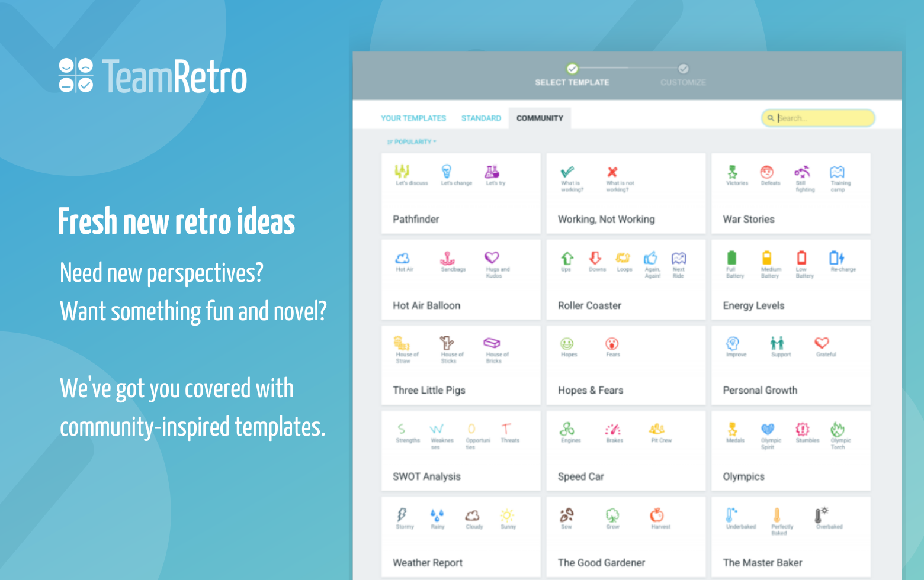Viewport: 924px width, 580px height.
Task: Click the Low Battery icon
Action: [x=802, y=257]
